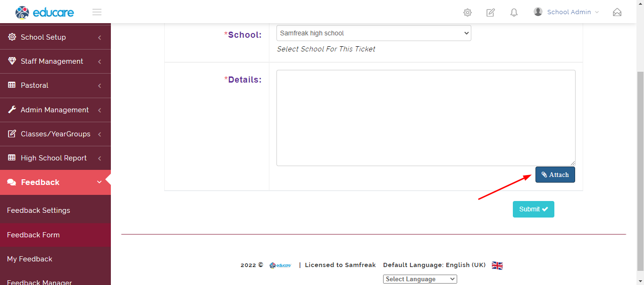Click the page vertical scrollbar

click(640, 172)
